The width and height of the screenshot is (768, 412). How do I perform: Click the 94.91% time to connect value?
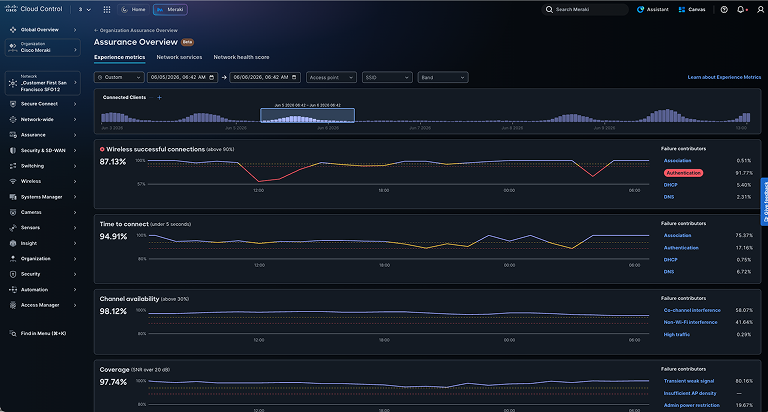coord(113,237)
